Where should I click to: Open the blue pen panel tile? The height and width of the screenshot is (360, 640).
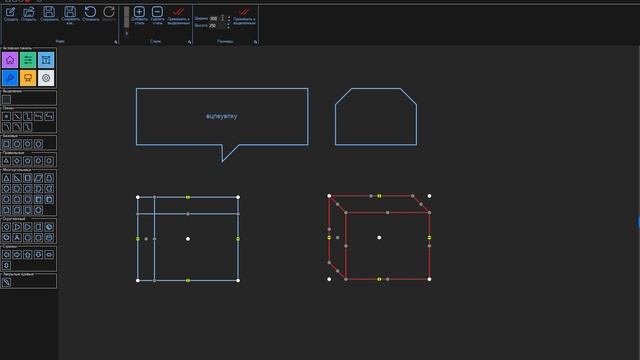coord(10,78)
